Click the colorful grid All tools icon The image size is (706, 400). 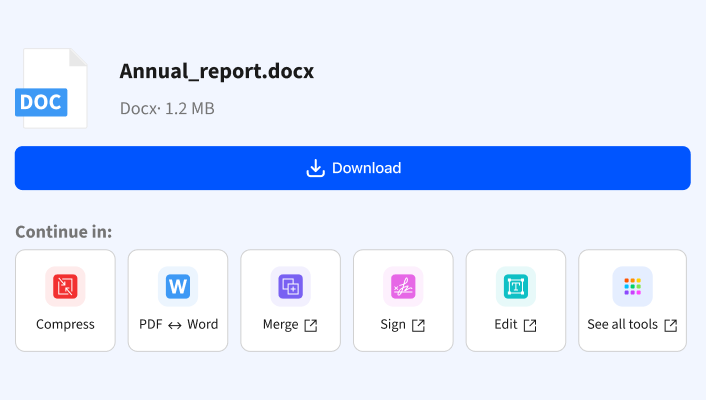click(x=632, y=287)
